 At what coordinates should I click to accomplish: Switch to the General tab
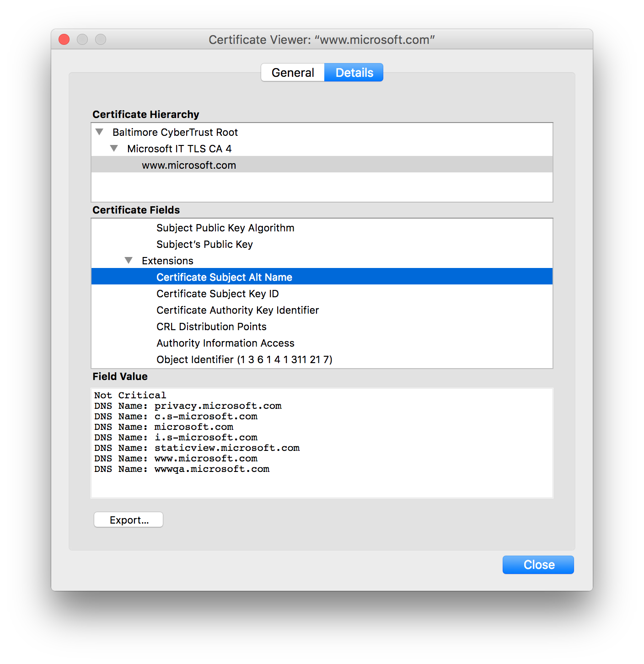293,72
